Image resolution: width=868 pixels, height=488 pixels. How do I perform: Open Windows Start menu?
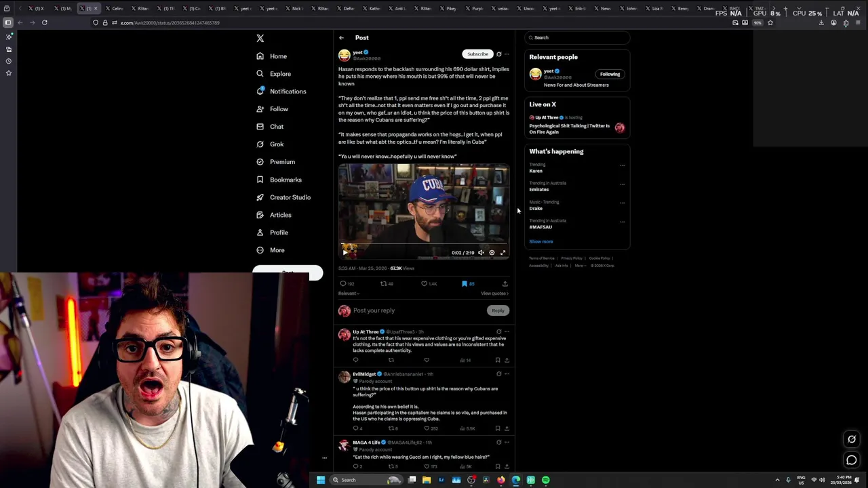[x=321, y=480]
